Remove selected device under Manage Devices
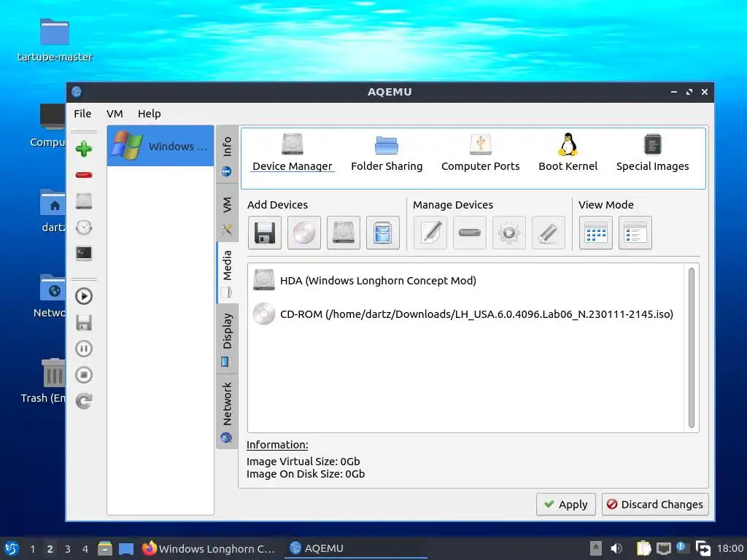Screen dimensions: 747x560 click(x=470, y=233)
